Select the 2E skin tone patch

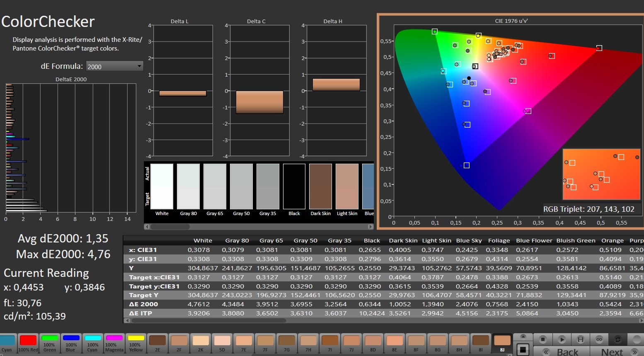click(x=157, y=343)
